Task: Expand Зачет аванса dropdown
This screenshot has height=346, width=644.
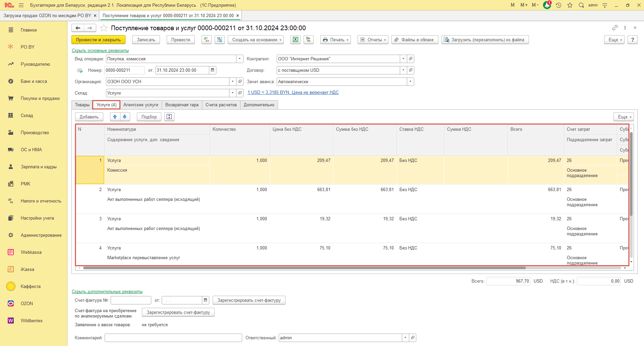Action: click(410, 81)
